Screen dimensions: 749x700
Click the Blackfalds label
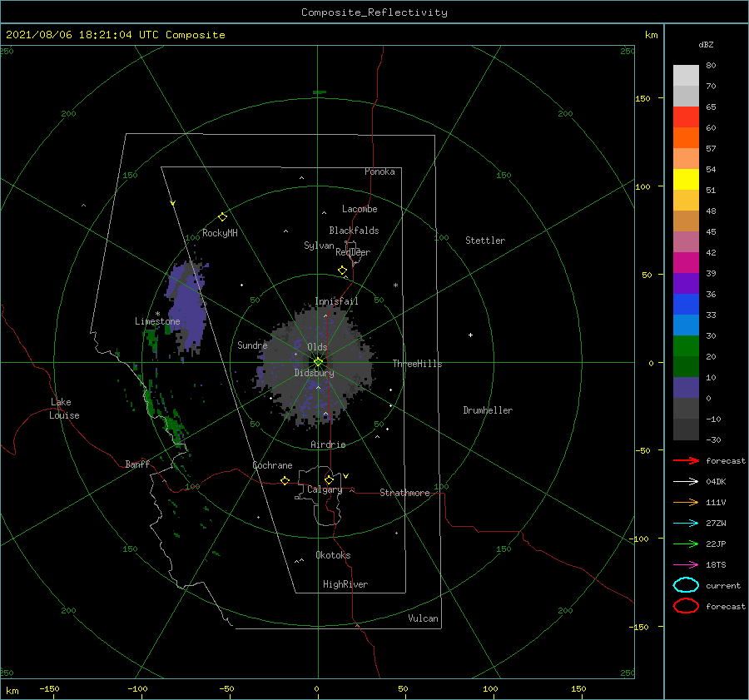pyautogui.click(x=354, y=231)
